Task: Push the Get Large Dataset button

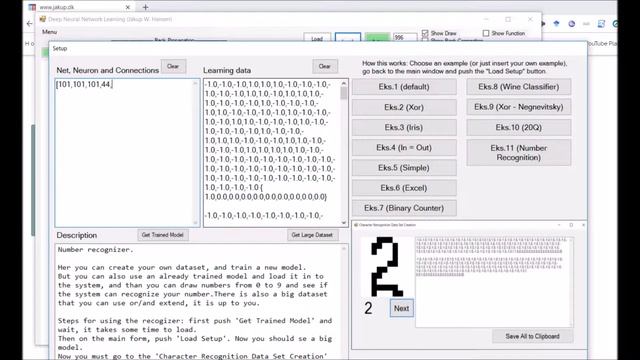Action: pyautogui.click(x=312, y=235)
